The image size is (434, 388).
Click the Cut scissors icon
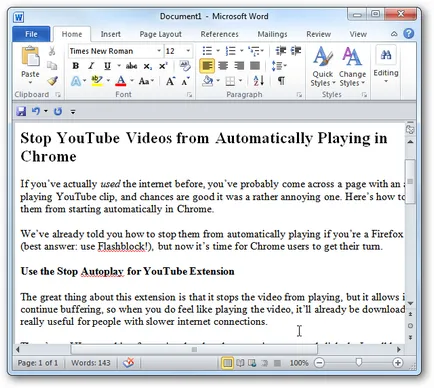tap(52, 51)
